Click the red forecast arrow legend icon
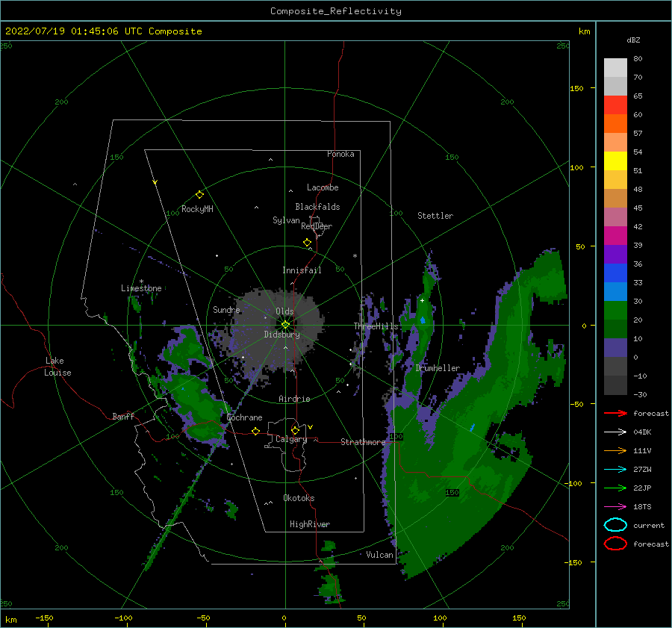This screenshot has height=628, width=672. point(615,413)
